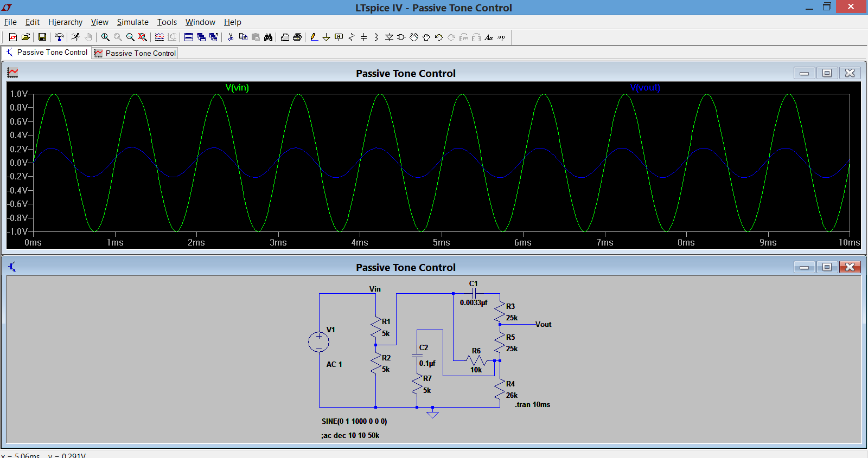Zoom to fit with crossed magnifier icon
Image resolution: width=868 pixels, height=458 pixels.
143,37
